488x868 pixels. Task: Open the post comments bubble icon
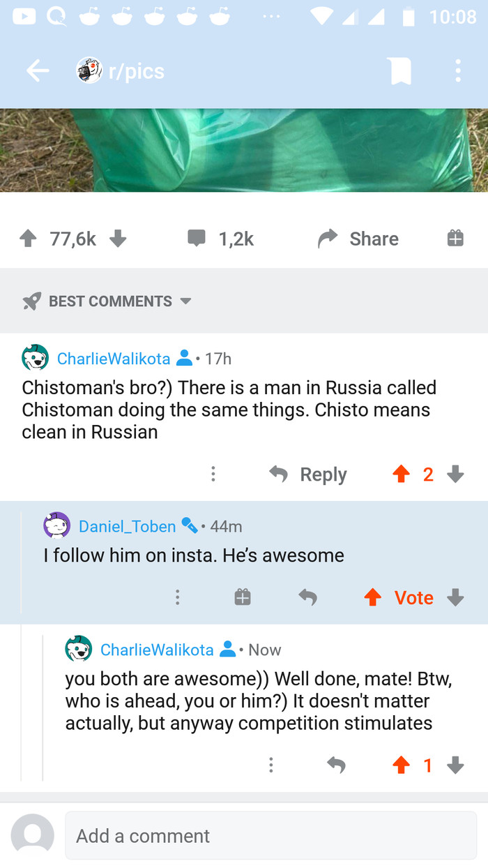pyautogui.click(x=197, y=239)
